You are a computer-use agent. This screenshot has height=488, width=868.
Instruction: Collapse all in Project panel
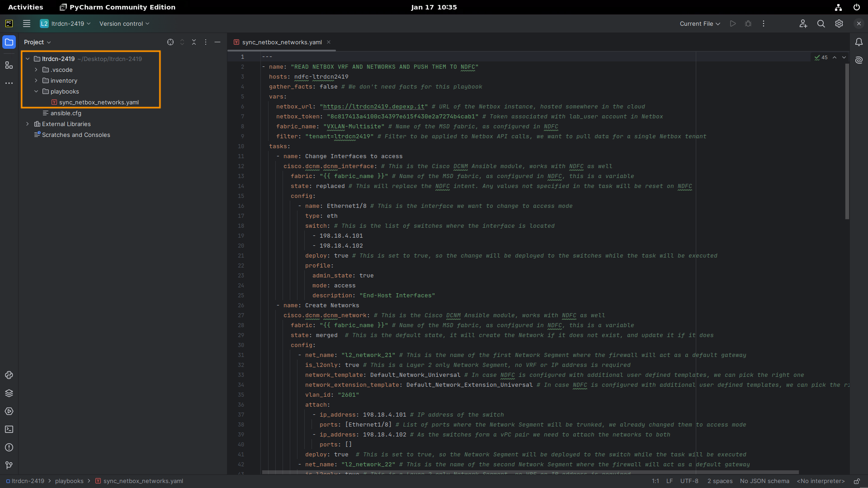pyautogui.click(x=194, y=42)
